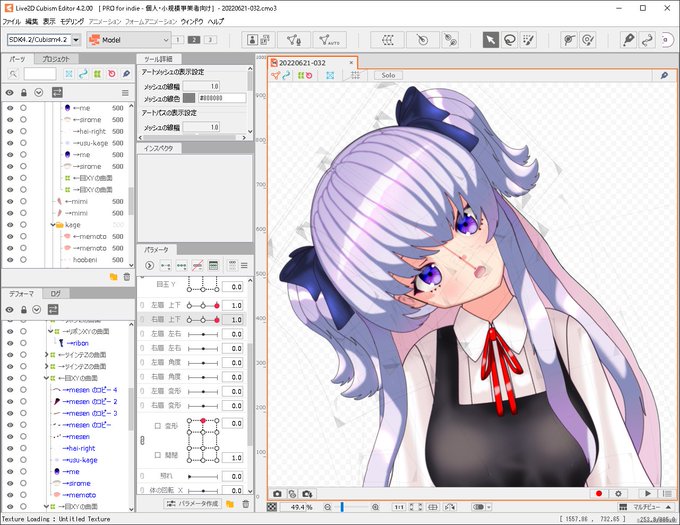Open the recording settings gear icon
The width and height of the screenshot is (680, 525).
[x=618, y=493]
